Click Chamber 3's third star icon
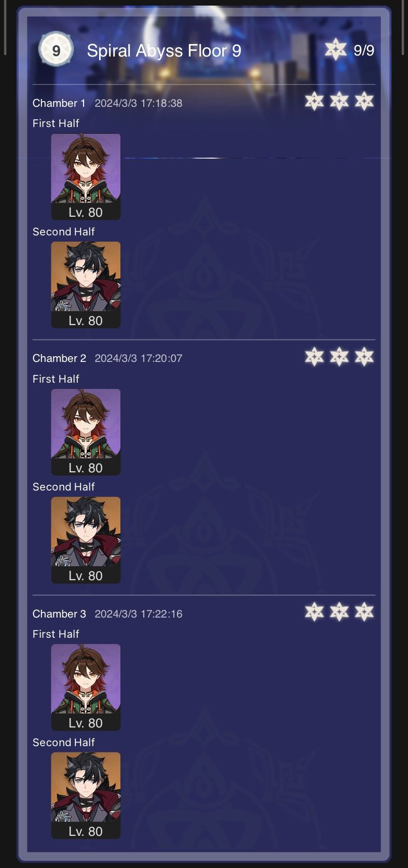Image resolution: width=408 pixels, height=868 pixels. pyautogui.click(x=364, y=612)
